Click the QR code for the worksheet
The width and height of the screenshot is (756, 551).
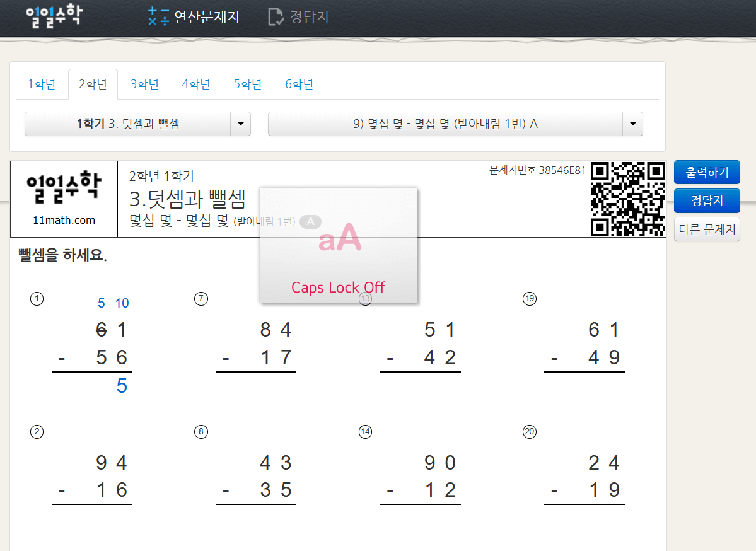(x=628, y=199)
